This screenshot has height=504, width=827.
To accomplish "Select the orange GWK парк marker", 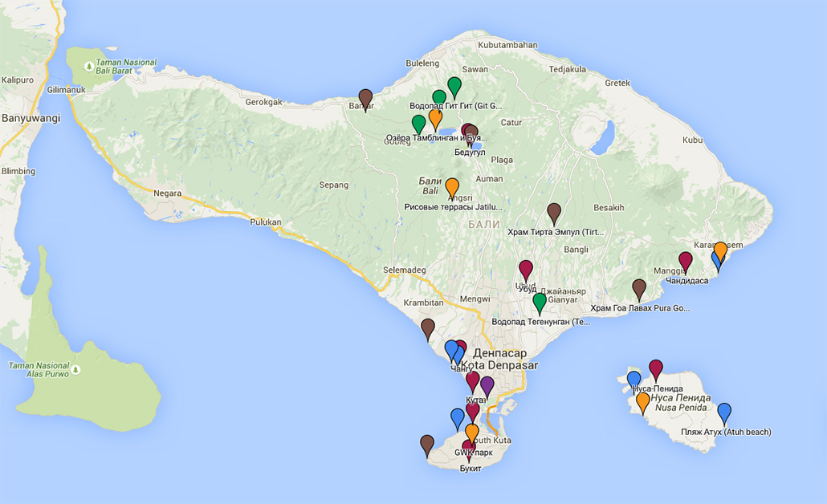I will tap(472, 433).
